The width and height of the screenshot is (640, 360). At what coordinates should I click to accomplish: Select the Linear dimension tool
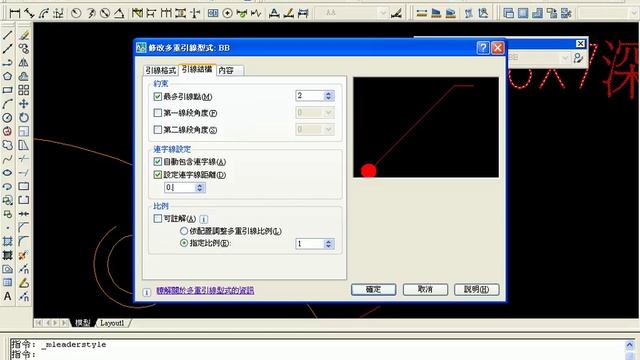point(15,13)
